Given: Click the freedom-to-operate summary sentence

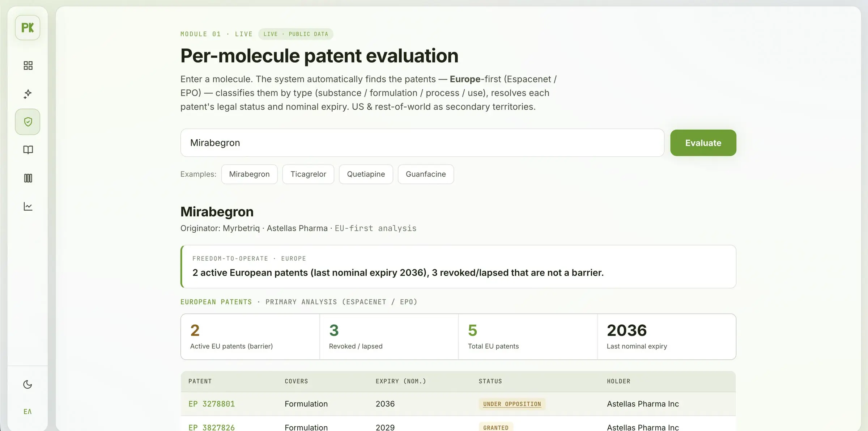Looking at the screenshot, I should pos(398,272).
